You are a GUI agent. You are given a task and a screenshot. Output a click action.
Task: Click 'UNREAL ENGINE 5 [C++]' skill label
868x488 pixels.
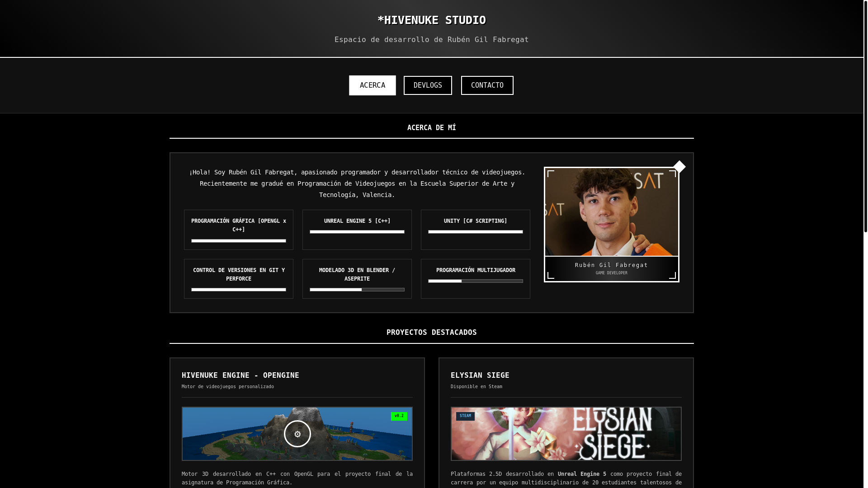coord(357,221)
